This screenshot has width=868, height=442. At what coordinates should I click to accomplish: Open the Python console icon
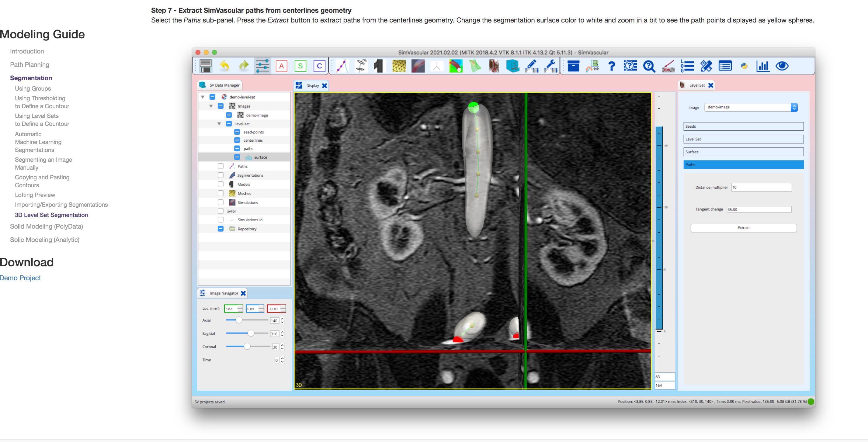(744, 66)
